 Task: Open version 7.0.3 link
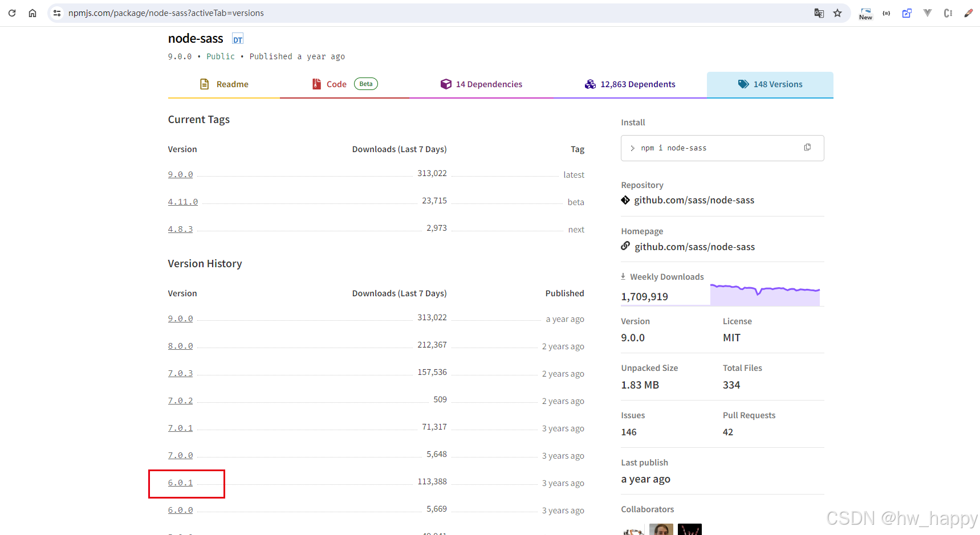(x=180, y=374)
